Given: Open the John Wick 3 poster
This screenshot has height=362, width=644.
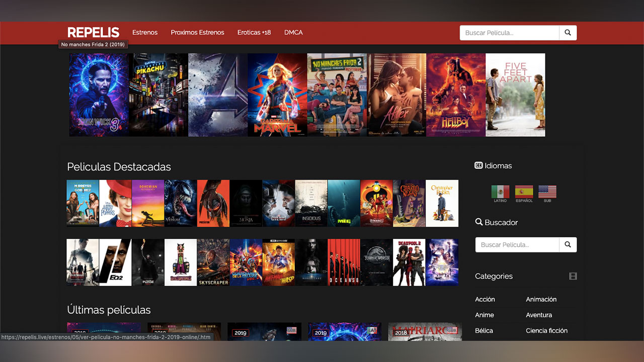Looking at the screenshot, I should coord(99,95).
